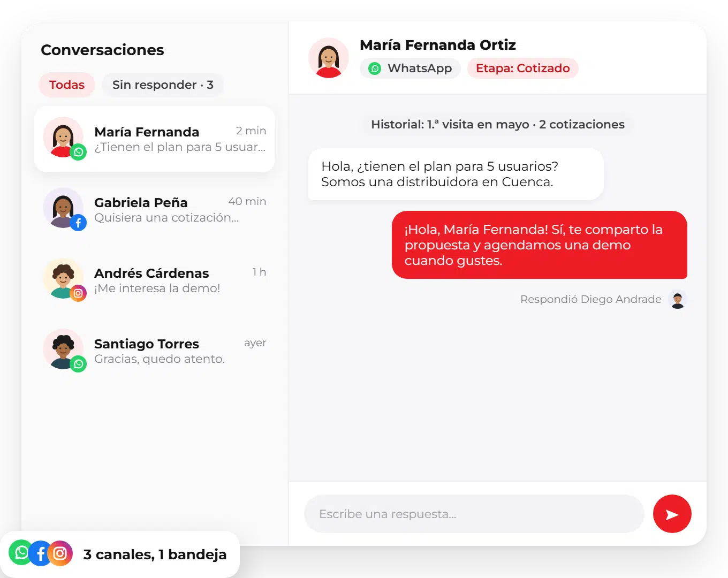Click the Instagram badge on Andrés Cárdenas's avatar
Viewport: 728px width, 578px height.
pos(79,293)
